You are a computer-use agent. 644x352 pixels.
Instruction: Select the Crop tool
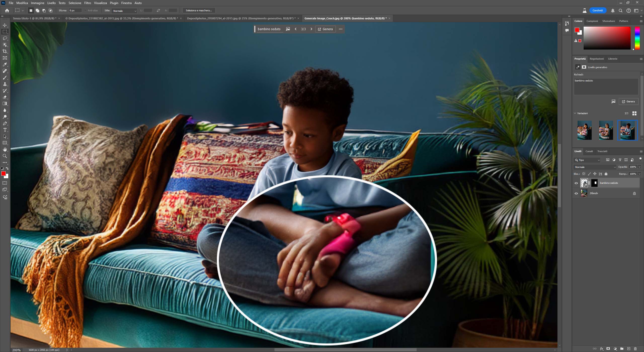point(5,51)
